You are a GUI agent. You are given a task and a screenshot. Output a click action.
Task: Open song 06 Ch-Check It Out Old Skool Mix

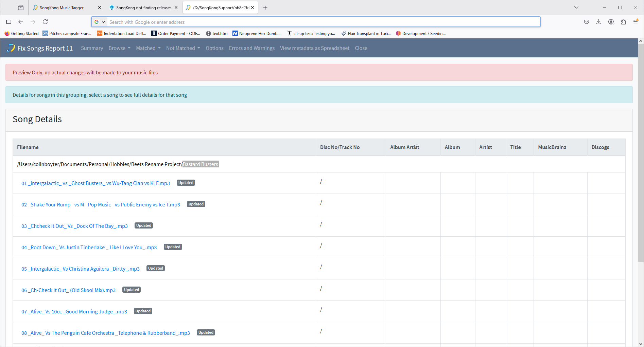point(68,290)
